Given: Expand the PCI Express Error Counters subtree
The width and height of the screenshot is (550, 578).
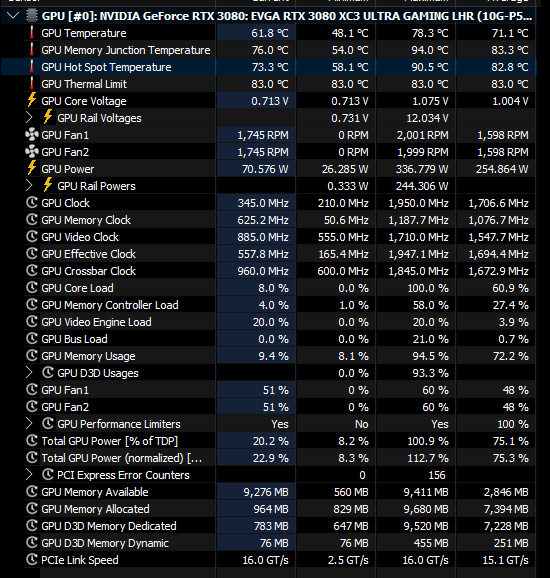Looking at the screenshot, I should [x=29, y=475].
